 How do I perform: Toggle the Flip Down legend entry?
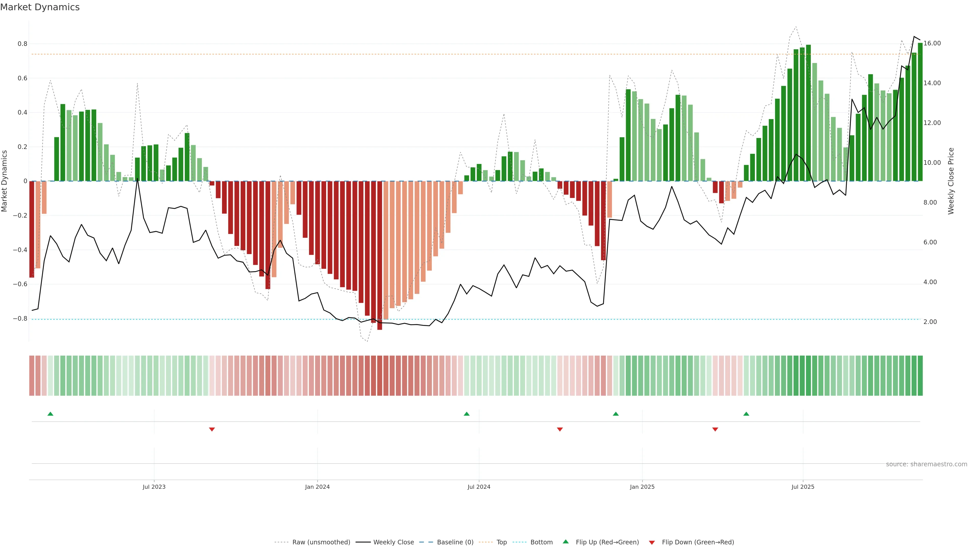pos(698,542)
